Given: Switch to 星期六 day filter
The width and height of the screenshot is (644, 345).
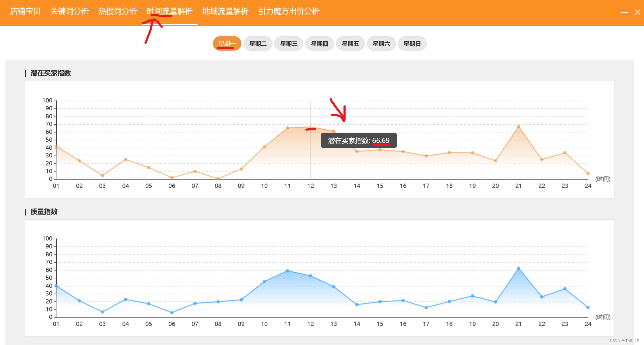Looking at the screenshot, I should click(381, 44).
